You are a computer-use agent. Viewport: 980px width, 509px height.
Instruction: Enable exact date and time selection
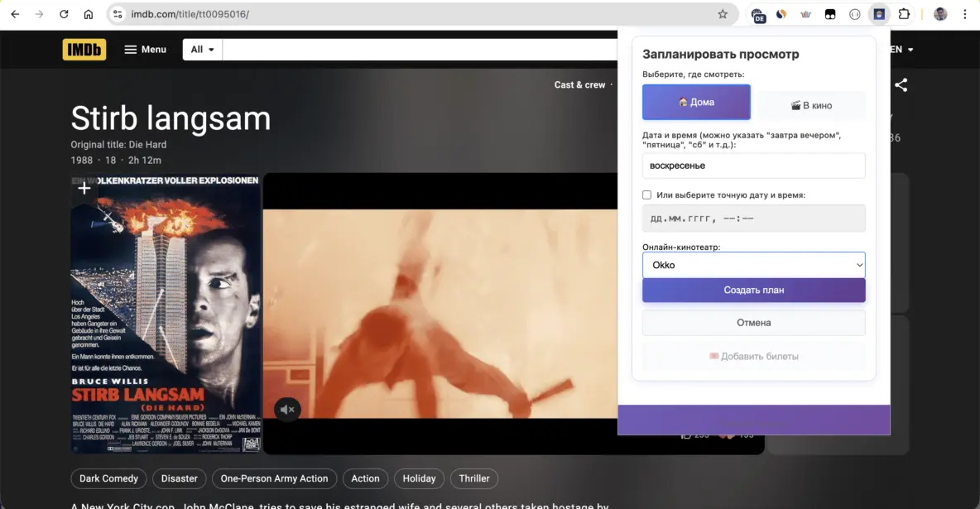point(646,194)
